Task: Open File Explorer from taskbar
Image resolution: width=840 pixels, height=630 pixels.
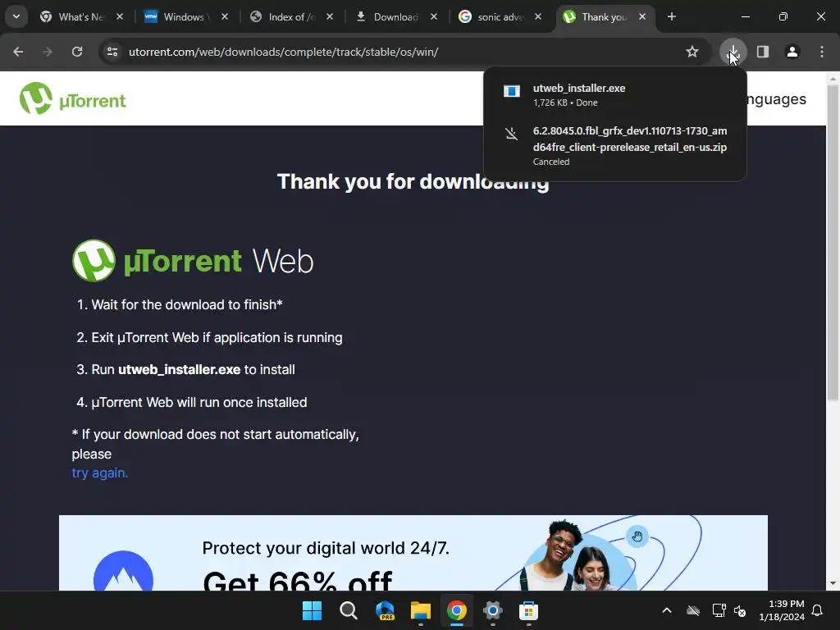Action: tap(421, 610)
